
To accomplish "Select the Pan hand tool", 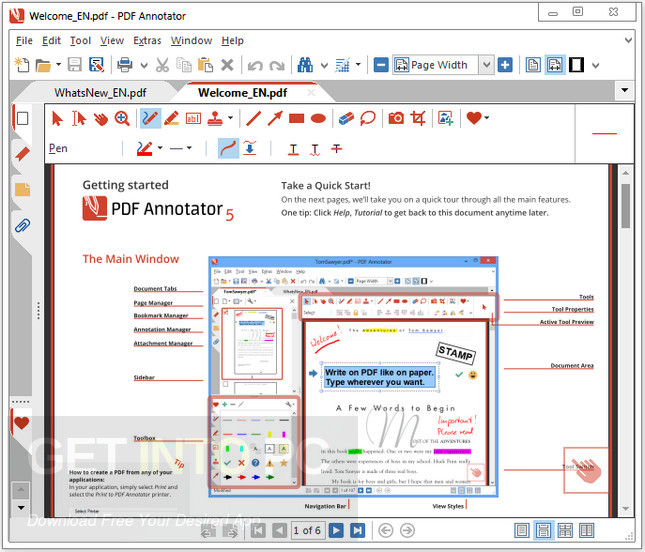I will tap(100, 118).
